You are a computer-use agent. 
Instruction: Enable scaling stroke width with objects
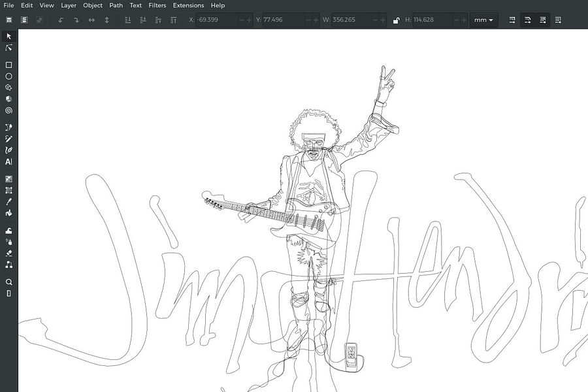(x=512, y=20)
